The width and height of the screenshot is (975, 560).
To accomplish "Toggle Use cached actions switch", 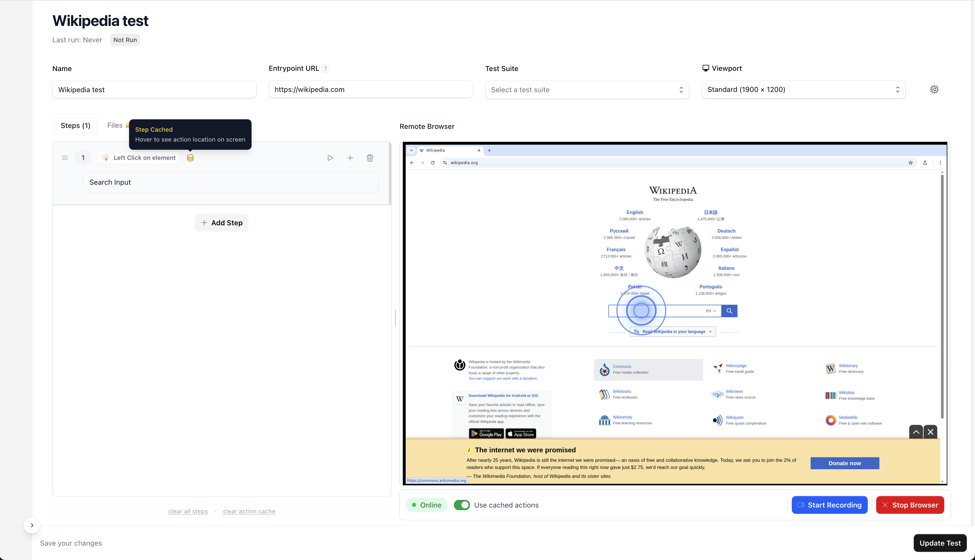I will [x=462, y=505].
